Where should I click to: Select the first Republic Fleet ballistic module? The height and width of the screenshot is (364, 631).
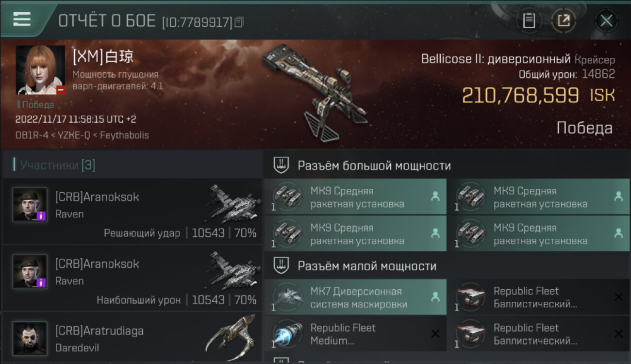(539, 297)
